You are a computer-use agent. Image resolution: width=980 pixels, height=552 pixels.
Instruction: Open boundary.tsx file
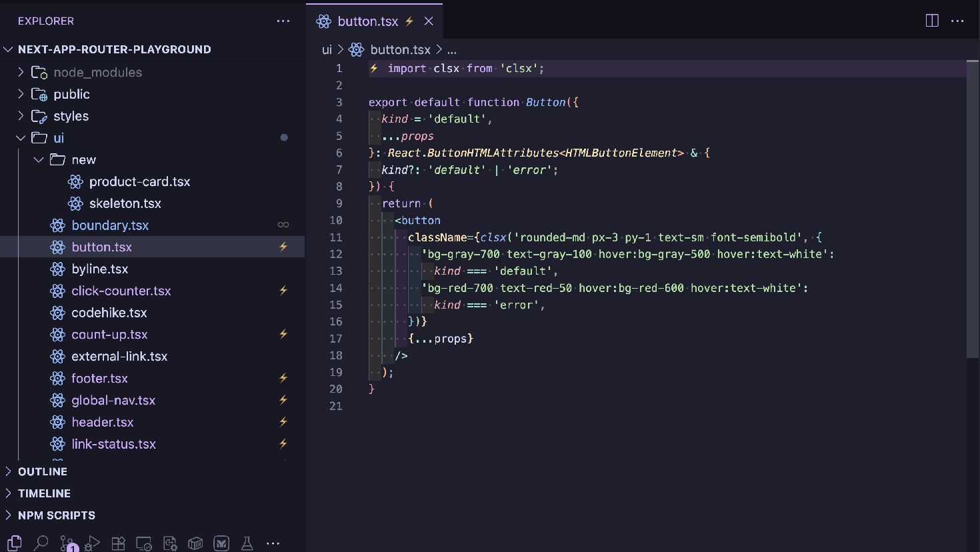point(110,225)
